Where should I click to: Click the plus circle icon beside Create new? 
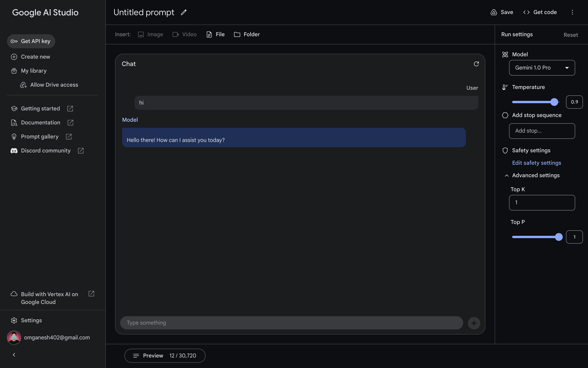(14, 57)
